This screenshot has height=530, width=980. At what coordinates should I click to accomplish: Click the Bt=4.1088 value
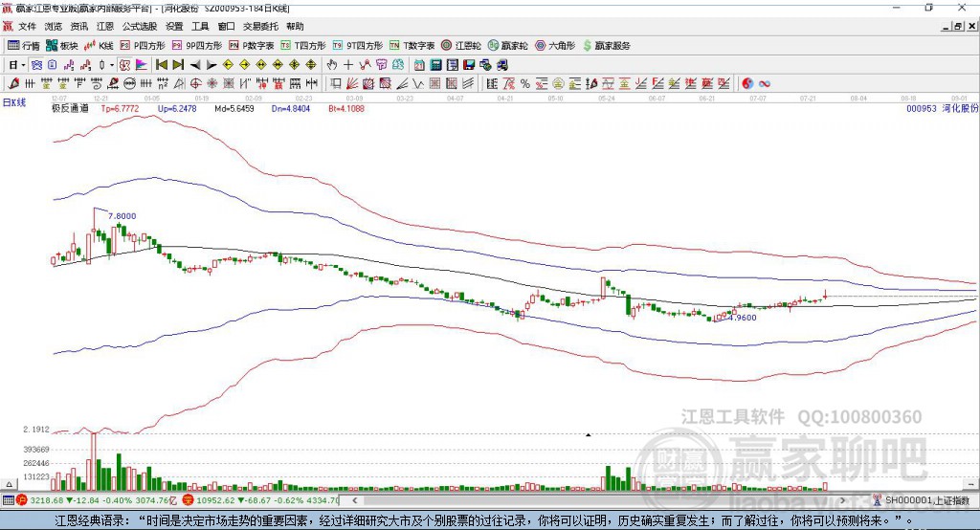[x=346, y=108]
